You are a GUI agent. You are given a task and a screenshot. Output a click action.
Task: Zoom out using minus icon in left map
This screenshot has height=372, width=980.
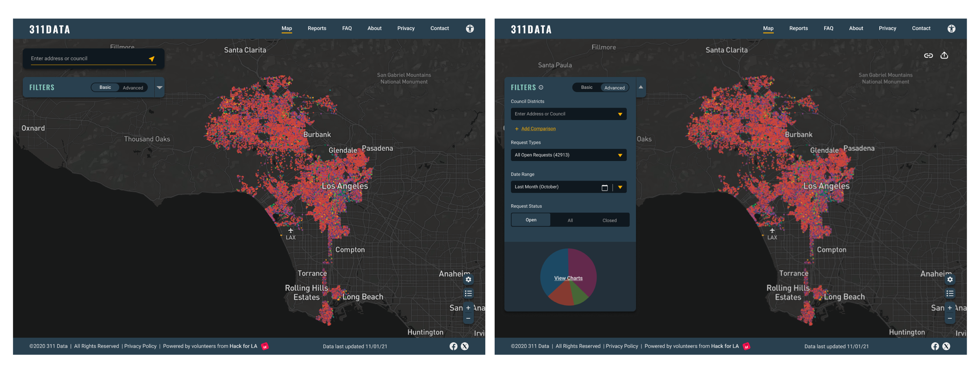click(x=468, y=318)
